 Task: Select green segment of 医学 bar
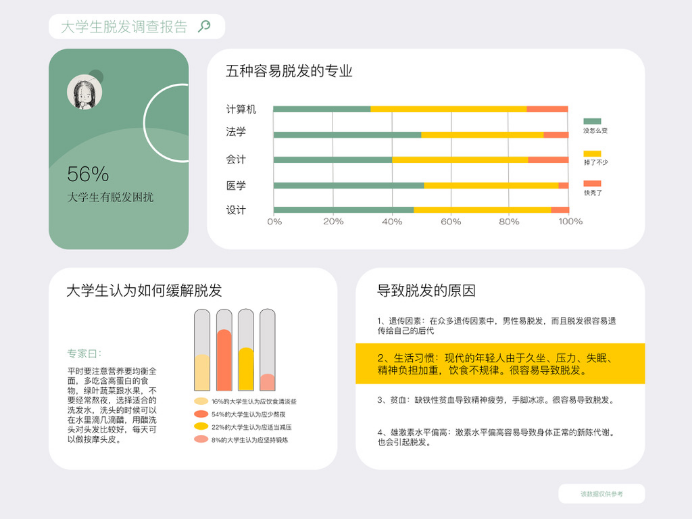349,186
